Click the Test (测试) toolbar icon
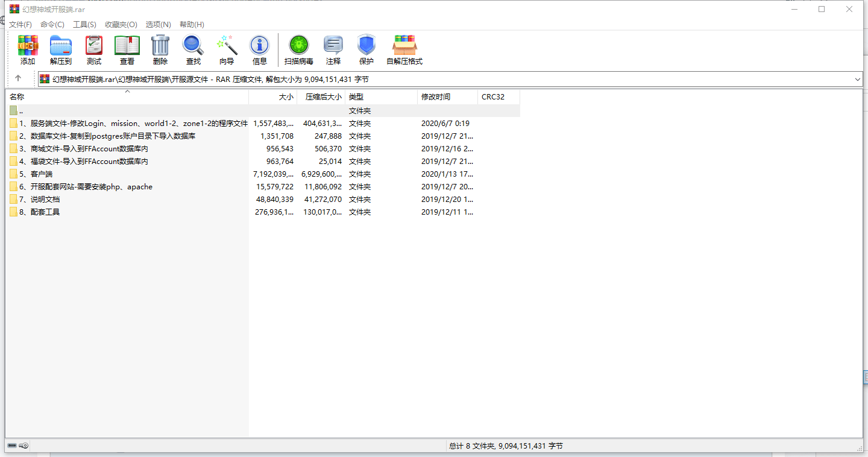Image resolution: width=868 pixels, height=457 pixels. (94, 46)
